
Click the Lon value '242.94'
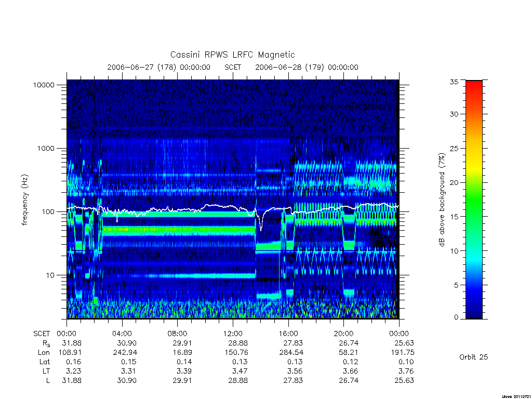point(125,353)
